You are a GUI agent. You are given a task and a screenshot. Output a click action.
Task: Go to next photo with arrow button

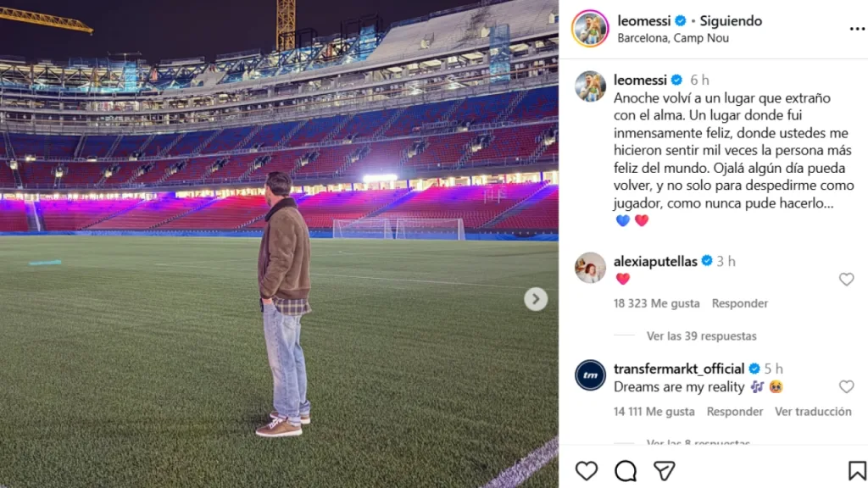click(536, 299)
